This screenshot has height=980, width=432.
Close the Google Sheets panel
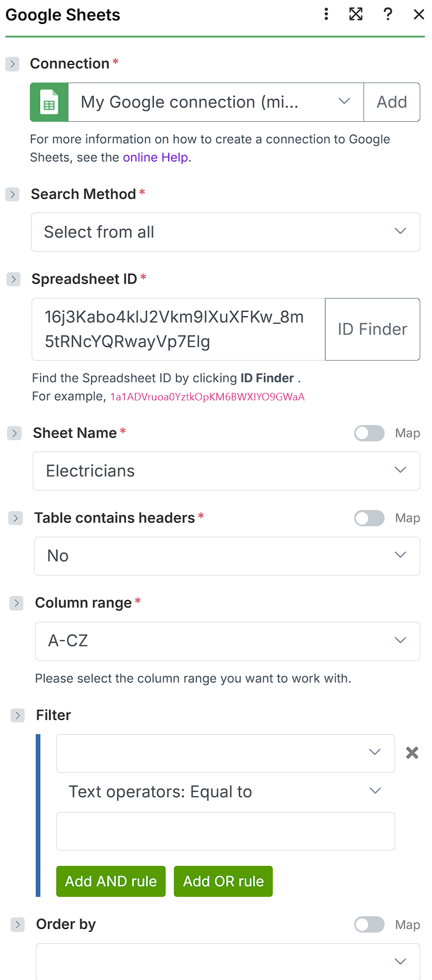(x=419, y=14)
